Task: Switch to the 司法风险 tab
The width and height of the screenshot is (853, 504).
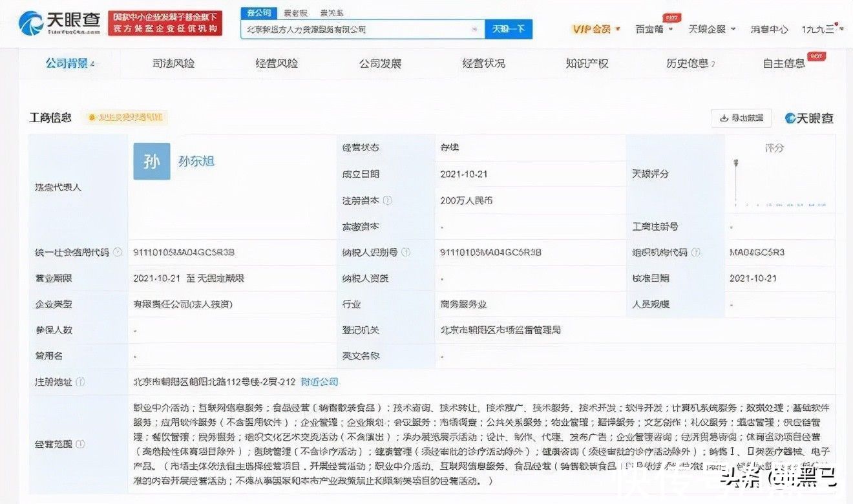Action: pyautogui.click(x=173, y=63)
